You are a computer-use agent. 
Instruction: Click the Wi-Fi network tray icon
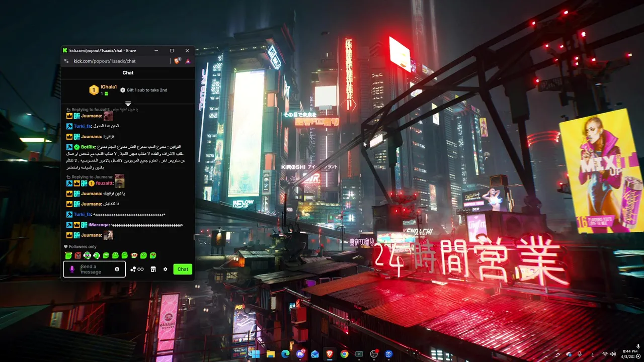pyautogui.click(x=605, y=354)
